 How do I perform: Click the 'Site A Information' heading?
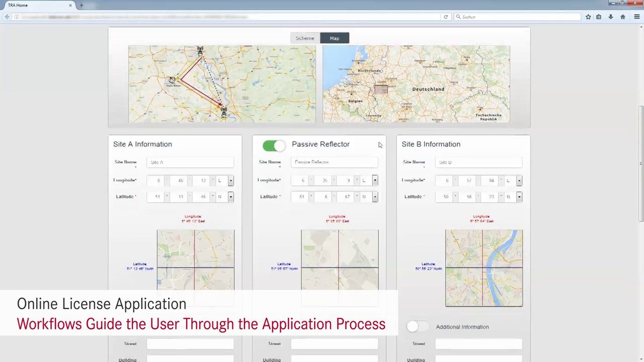point(142,144)
